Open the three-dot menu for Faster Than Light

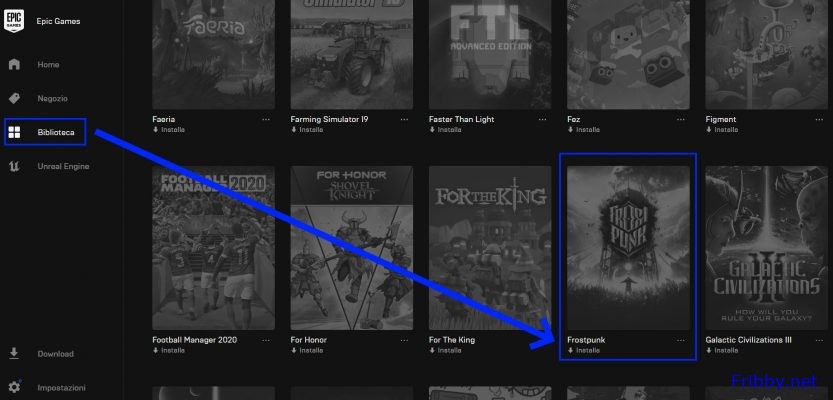[542, 120]
